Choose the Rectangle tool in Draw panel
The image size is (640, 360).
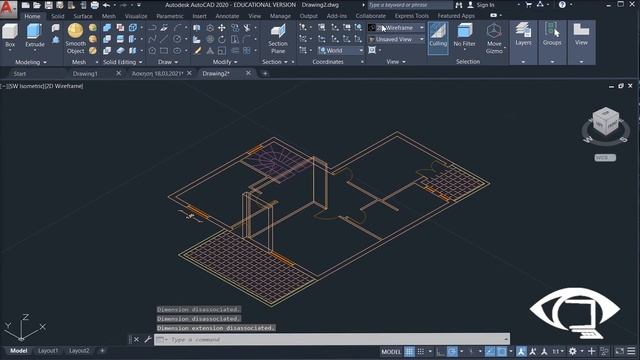(164, 51)
